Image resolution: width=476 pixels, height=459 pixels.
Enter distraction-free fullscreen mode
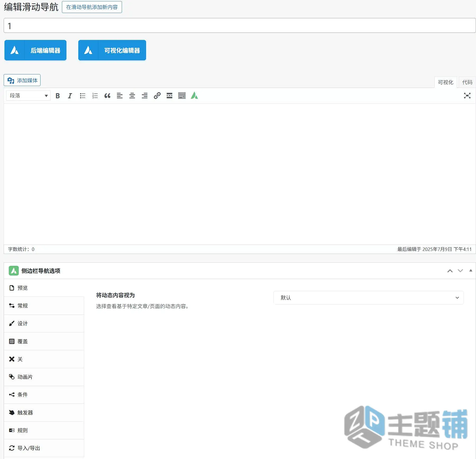(x=467, y=96)
